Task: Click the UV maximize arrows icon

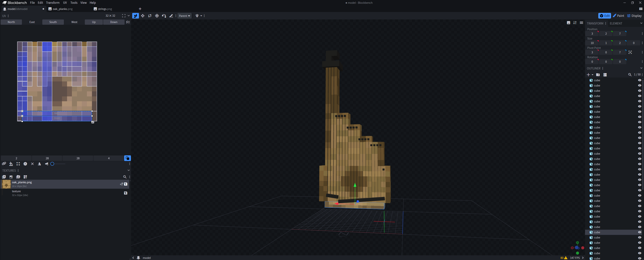Action: coord(18,164)
